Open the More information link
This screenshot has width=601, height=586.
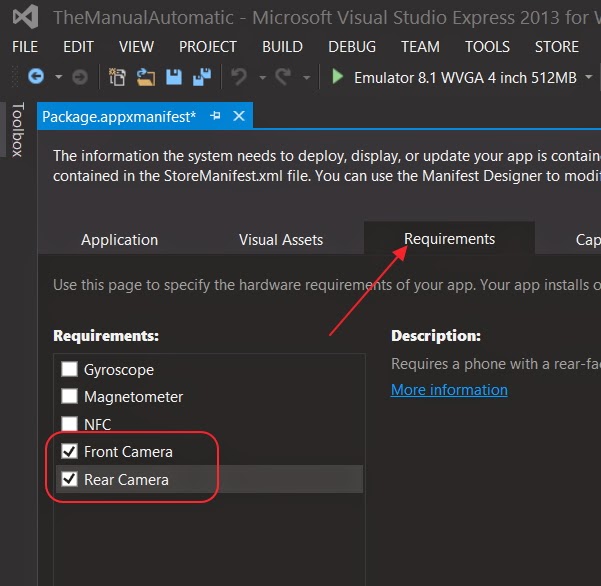449,390
